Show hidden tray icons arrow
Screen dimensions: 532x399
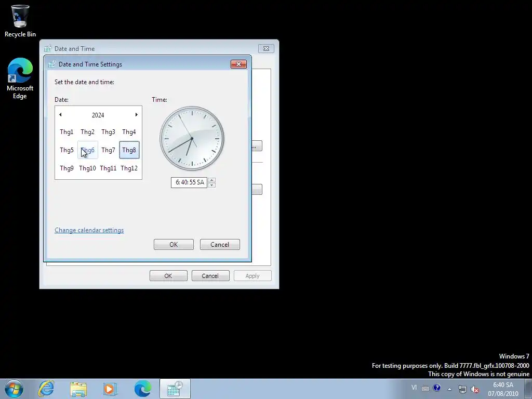coord(449,389)
